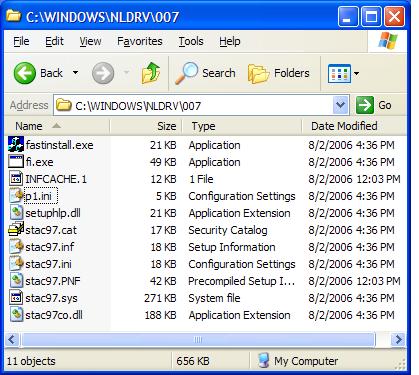419x375 pixels.
Task: Open the Edit menu
Action: tap(54, 41)
